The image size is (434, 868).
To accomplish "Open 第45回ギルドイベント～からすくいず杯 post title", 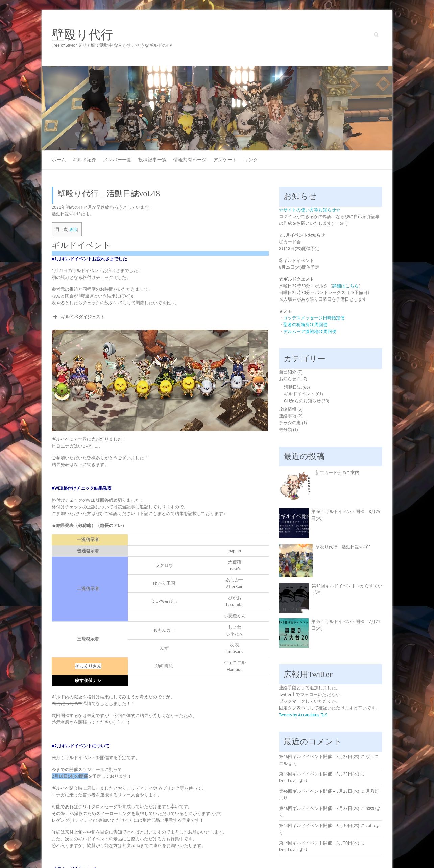I will click(347, 589).
